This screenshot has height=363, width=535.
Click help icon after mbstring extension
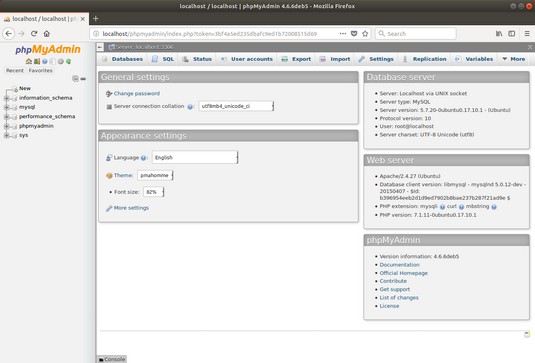(x=494, y=207)
